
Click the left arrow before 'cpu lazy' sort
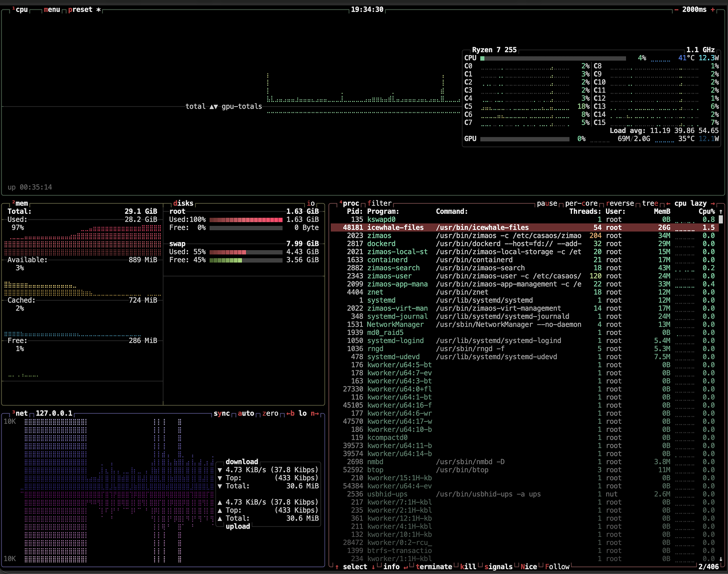pos(668,203)
